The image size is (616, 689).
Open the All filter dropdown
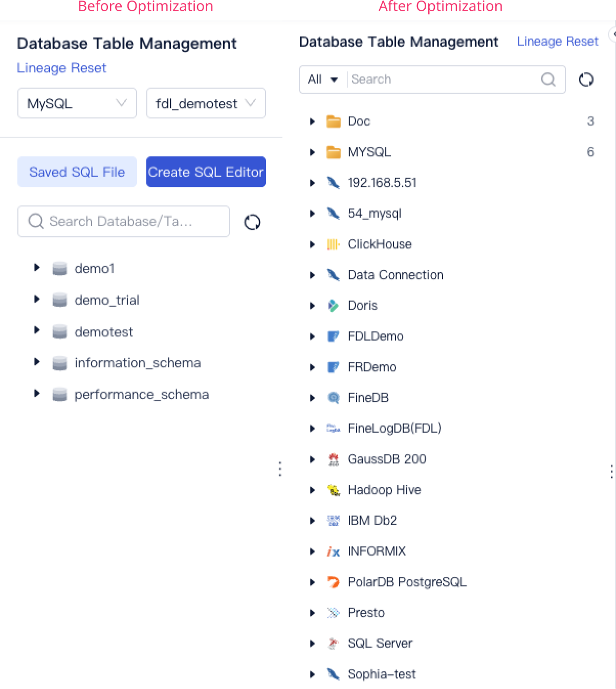[x=323, y=79]
